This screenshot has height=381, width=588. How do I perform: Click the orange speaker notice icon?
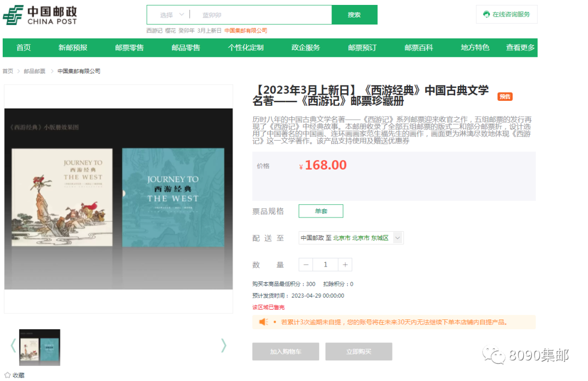(x=264, y=322)
